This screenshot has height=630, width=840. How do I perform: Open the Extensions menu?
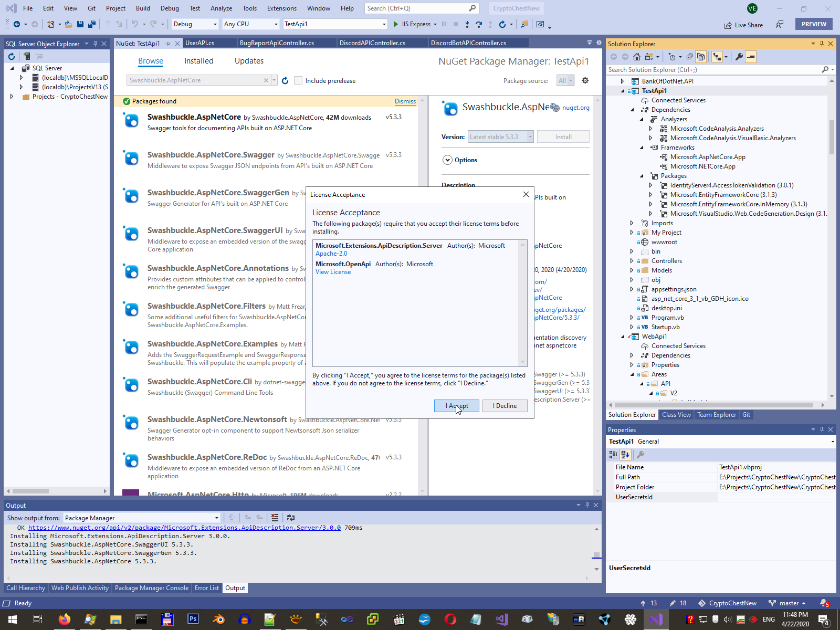coord(281,8)
